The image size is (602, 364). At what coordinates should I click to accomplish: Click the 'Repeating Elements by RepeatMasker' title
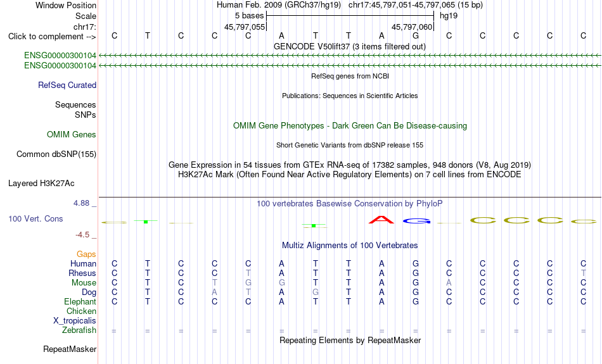(x=350, y=340)
